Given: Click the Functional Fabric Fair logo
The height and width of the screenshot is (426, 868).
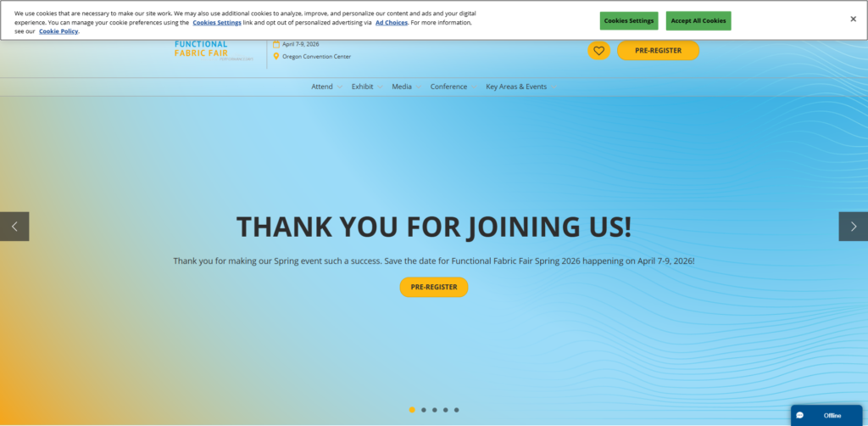Looking at the screenshot, I should click(214, 51).
